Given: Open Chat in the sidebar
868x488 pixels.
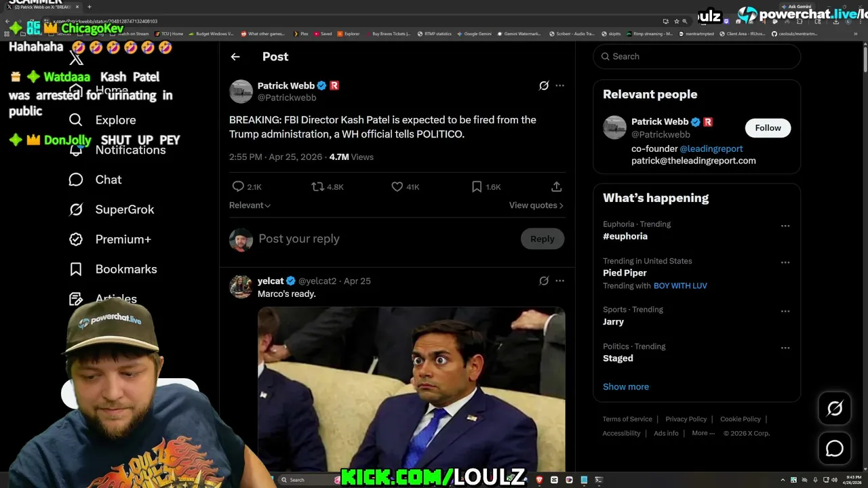Looking at the screenshot, I should [95, 180].
